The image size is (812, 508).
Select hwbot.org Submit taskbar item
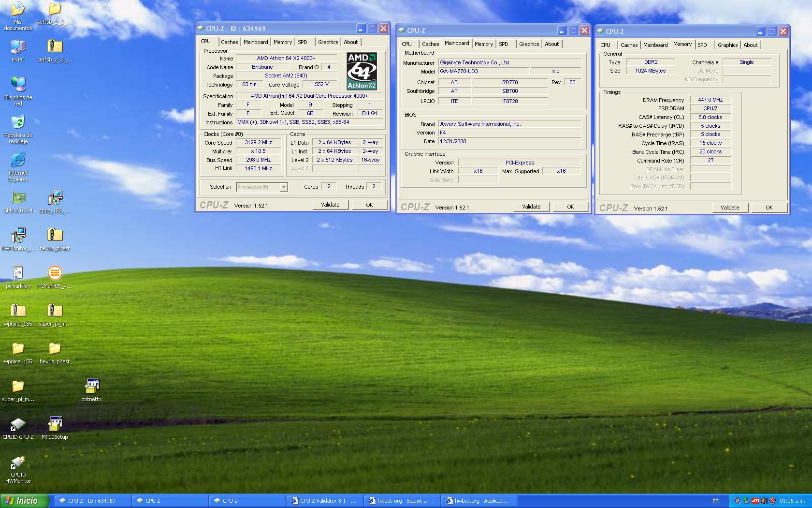tap(401, 501)
